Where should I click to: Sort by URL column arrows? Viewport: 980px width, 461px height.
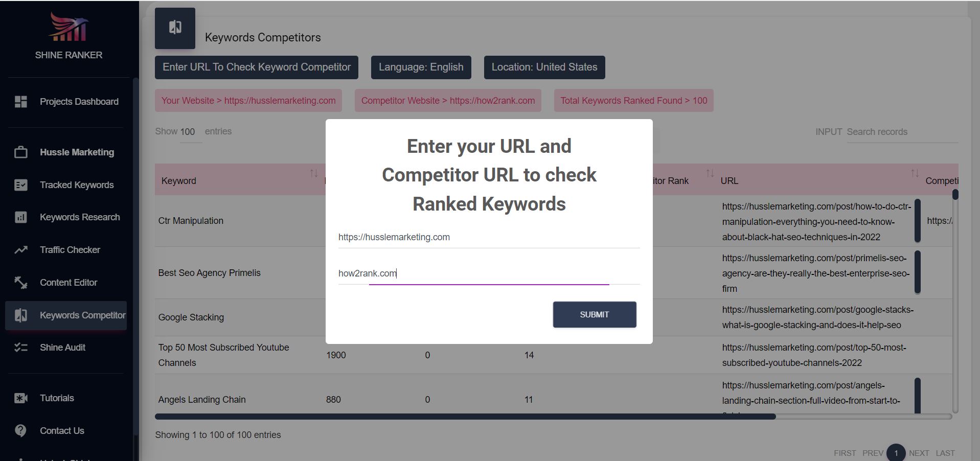915,173
